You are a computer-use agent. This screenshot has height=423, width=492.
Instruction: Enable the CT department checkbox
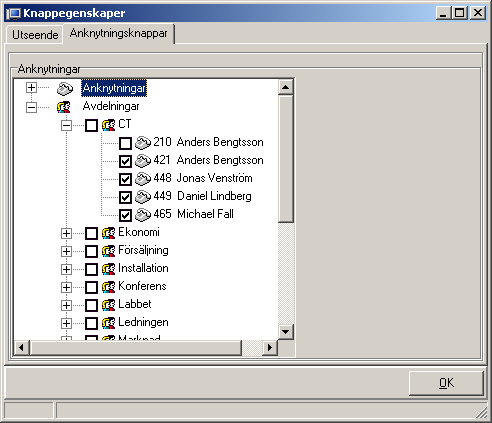tap(91, 125)
